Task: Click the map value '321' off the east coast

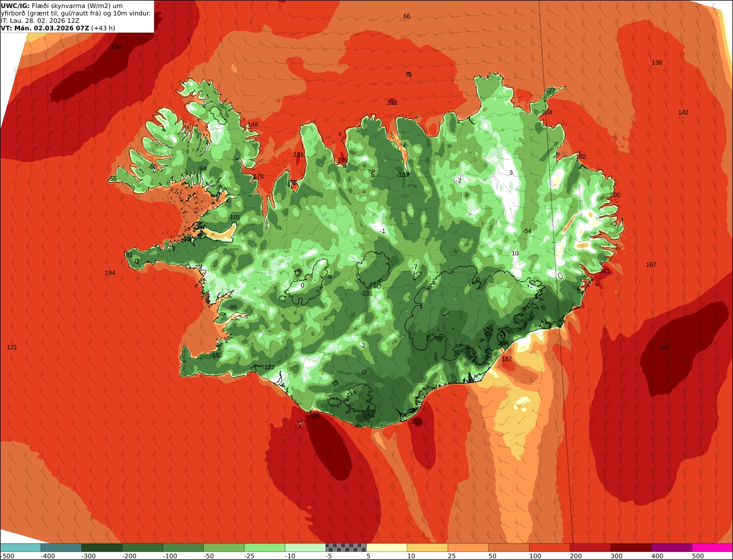Action: 605,271
